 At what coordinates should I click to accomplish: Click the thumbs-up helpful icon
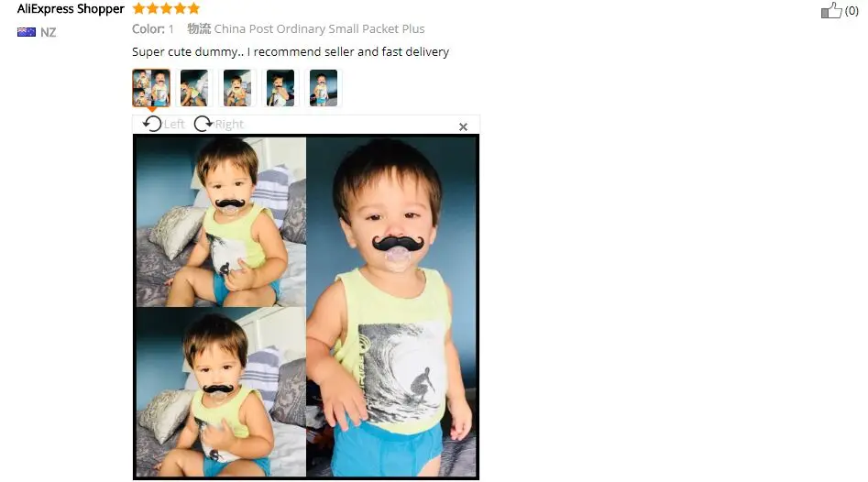831,10
